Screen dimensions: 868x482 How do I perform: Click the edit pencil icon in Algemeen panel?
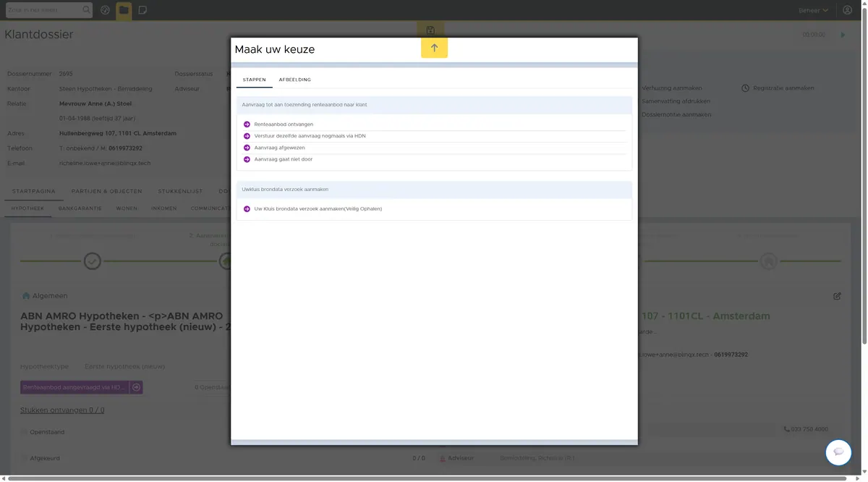837,296
